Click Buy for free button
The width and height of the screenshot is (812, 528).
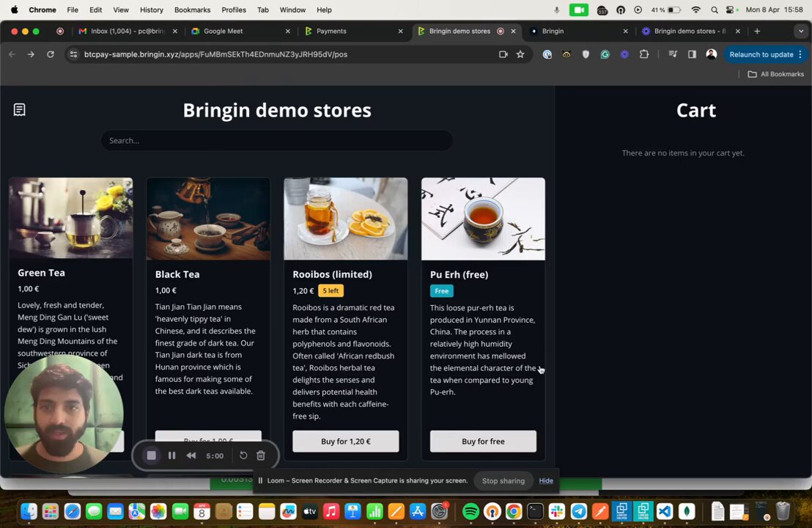pos(483,441)
